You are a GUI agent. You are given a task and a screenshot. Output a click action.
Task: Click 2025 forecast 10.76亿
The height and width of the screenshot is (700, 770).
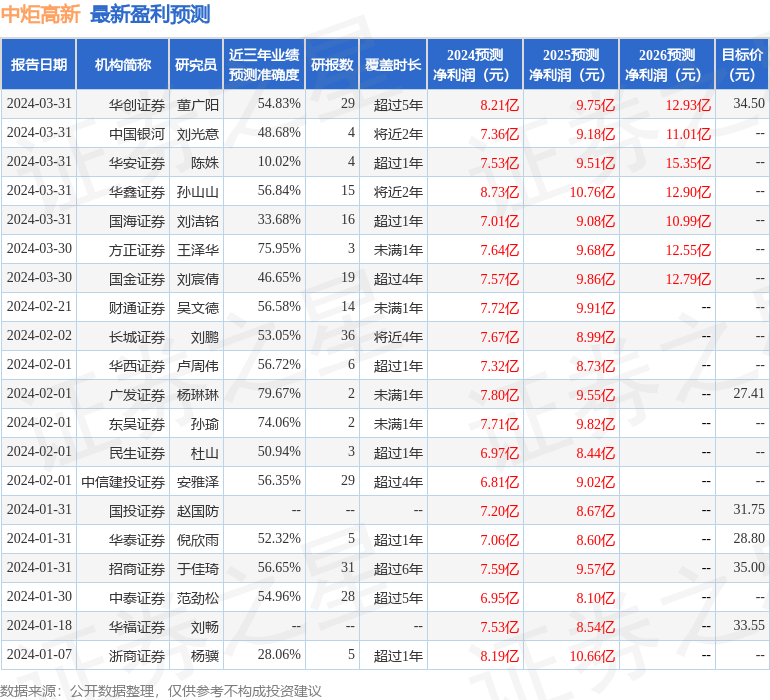(592, 192)
